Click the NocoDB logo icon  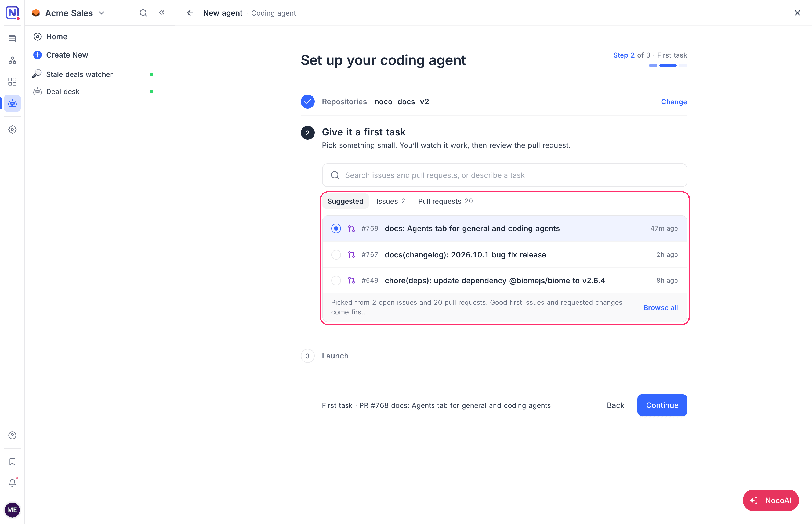12,13
